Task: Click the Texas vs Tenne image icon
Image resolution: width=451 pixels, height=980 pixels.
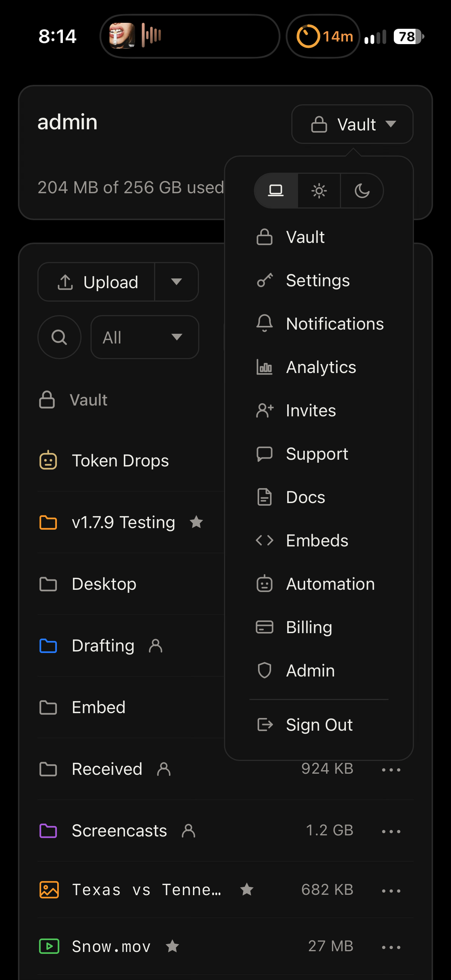Action: [x=49, y=890]
